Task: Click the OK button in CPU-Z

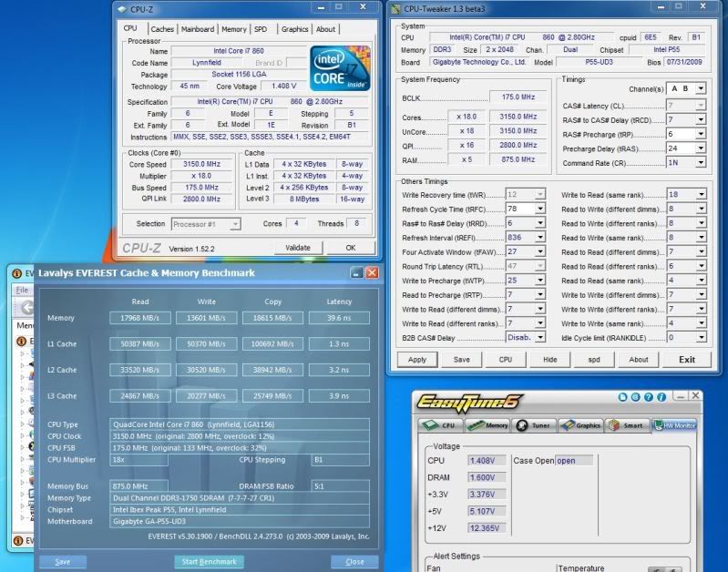Action: pos(351,248)
